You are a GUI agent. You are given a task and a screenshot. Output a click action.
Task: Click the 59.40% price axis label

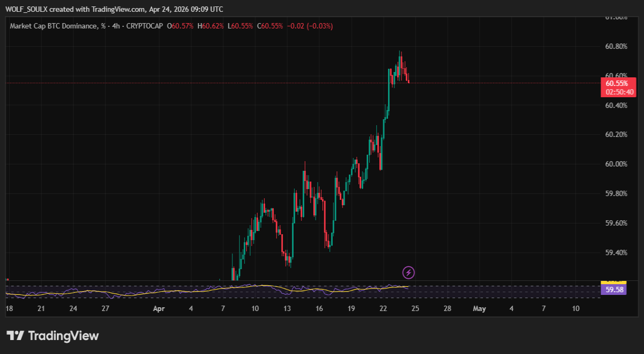[616, 252]
